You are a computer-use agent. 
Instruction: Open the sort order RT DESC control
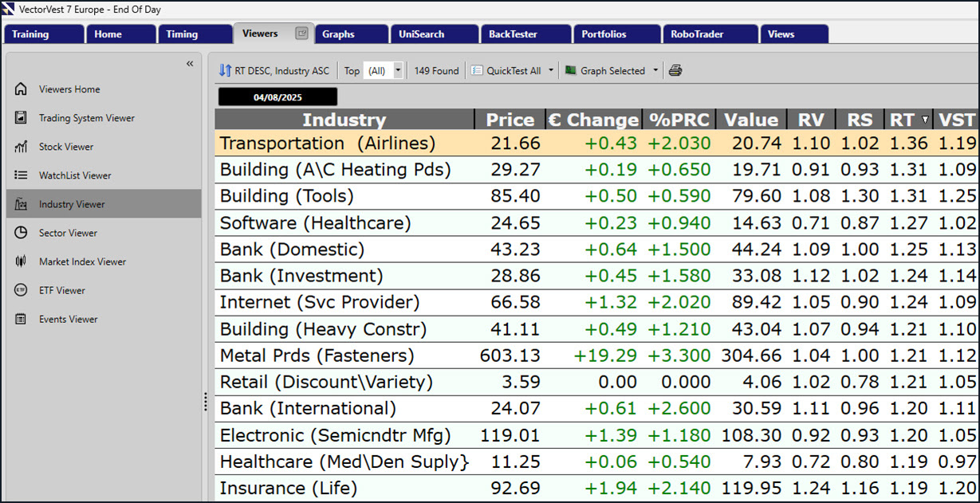click(x=274, y=70)
